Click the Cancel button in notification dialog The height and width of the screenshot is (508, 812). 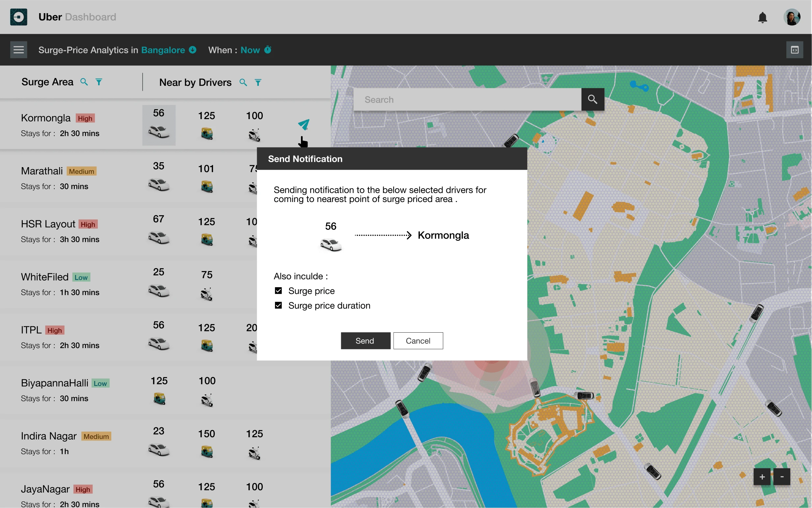[x=418, y=341]
